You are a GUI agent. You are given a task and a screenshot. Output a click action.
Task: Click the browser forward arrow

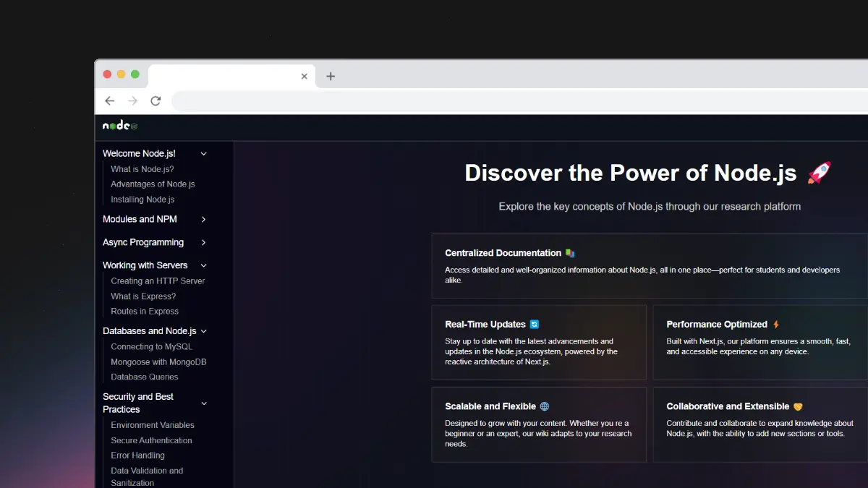click(x=132, y=100)
